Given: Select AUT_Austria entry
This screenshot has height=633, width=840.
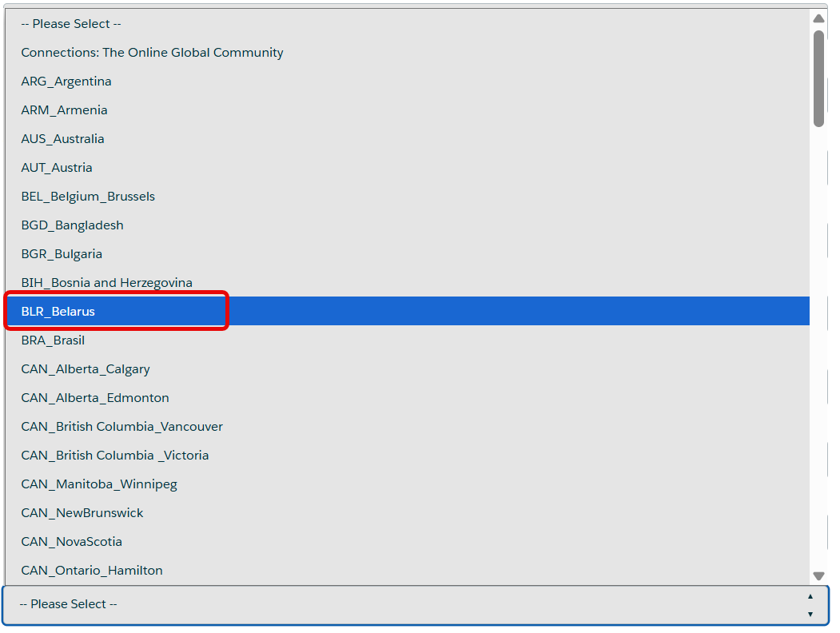Looking at the screenshot, I should pyautogui.click(x=57, y=168).
